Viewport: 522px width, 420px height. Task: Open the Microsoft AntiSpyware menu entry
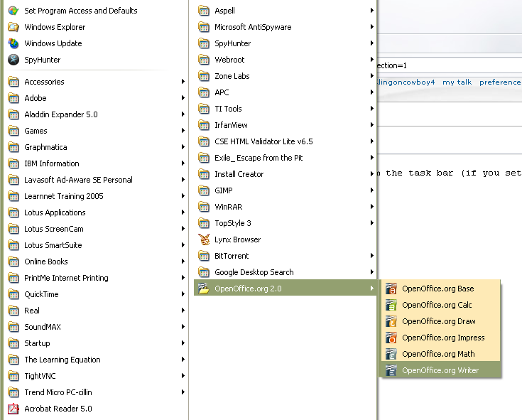click(286, 27)
